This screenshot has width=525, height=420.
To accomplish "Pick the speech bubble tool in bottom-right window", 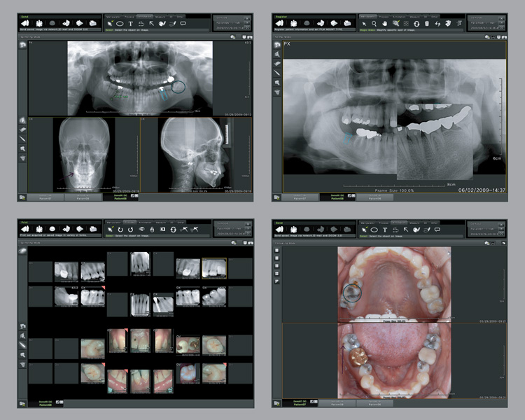I will (x=437, y=230).
